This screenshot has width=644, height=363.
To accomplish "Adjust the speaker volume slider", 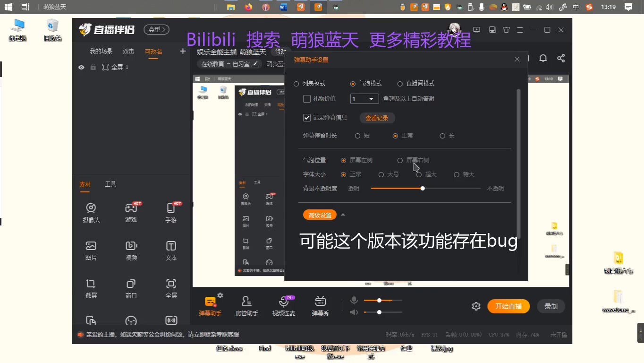I will (x=383, y=312).
